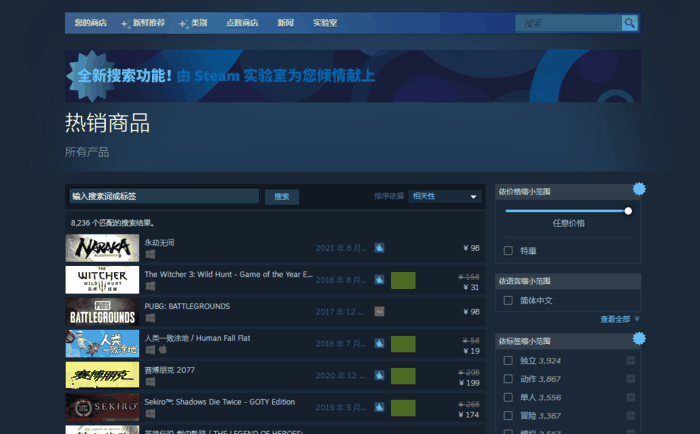
Task: Click the Windows platform icon under 赛博朋克 2077
Action: click(150, 382)
